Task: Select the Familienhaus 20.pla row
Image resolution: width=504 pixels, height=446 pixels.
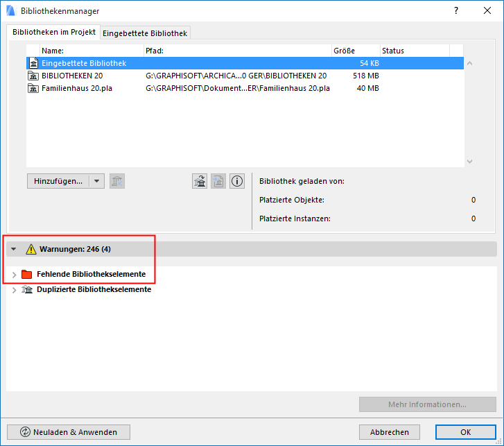Action: coord(245,88)
